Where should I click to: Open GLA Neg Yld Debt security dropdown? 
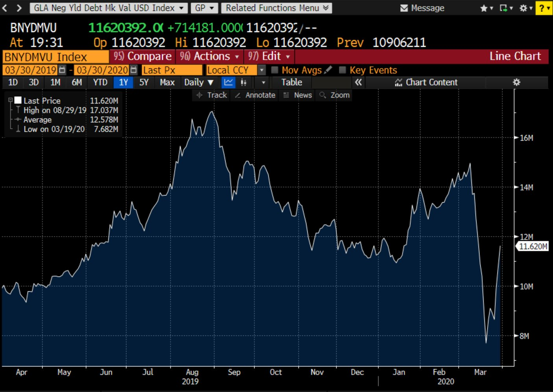pos(108,8)
